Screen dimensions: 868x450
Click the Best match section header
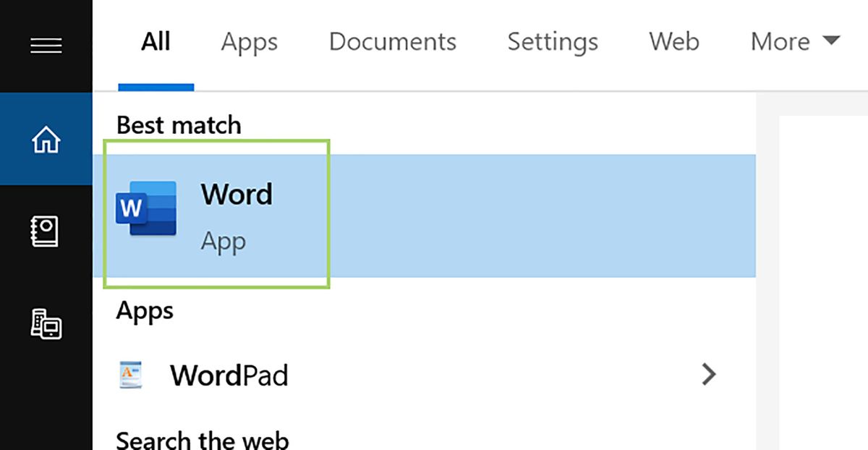point(178,124)
